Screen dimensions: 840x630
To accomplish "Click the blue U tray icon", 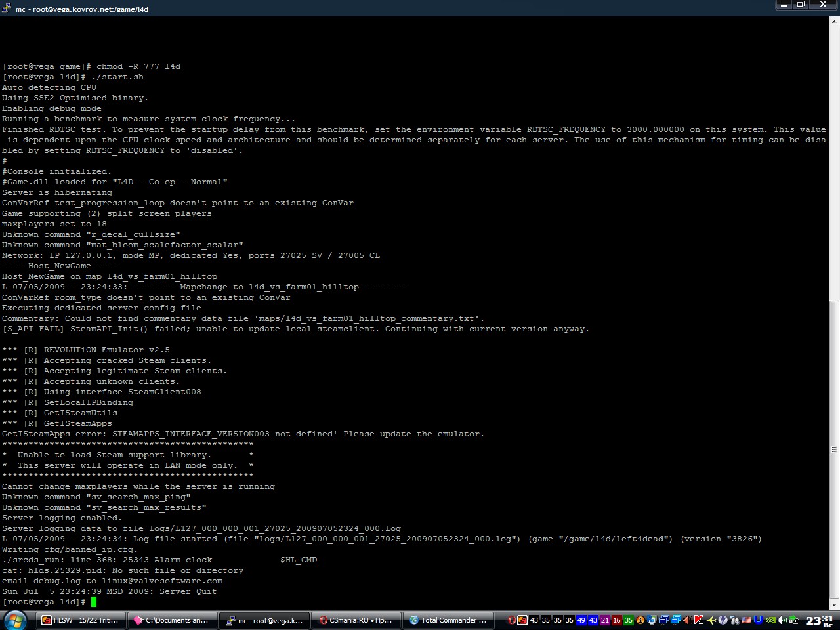I will point(758,620).
